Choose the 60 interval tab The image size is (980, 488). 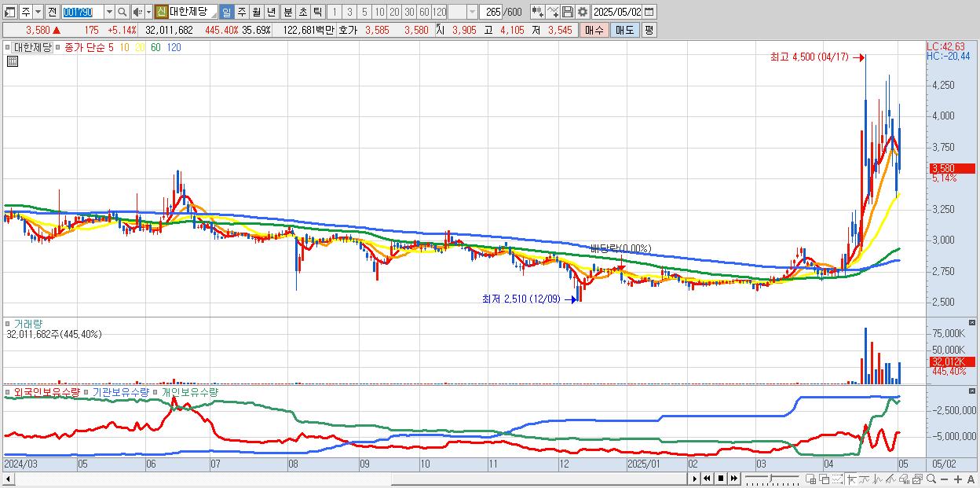(424, 12)
